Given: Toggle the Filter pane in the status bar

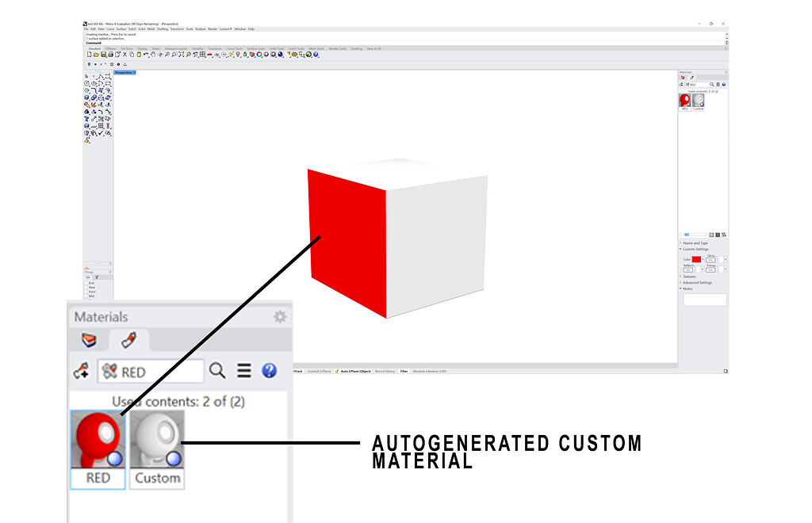Looking at the screenshot, I should coord(405,371).
